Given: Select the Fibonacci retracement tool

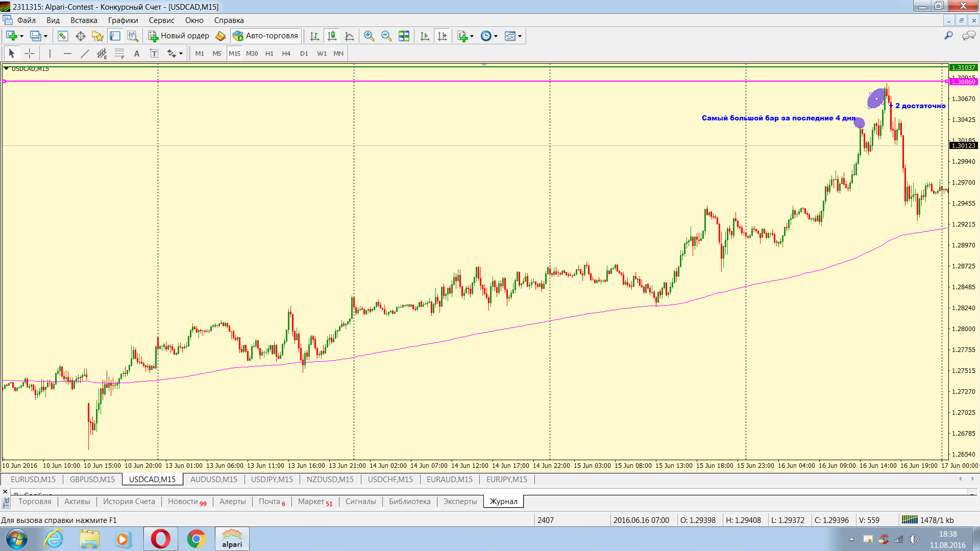Looking at the screenshot, I should pos(119,54).
